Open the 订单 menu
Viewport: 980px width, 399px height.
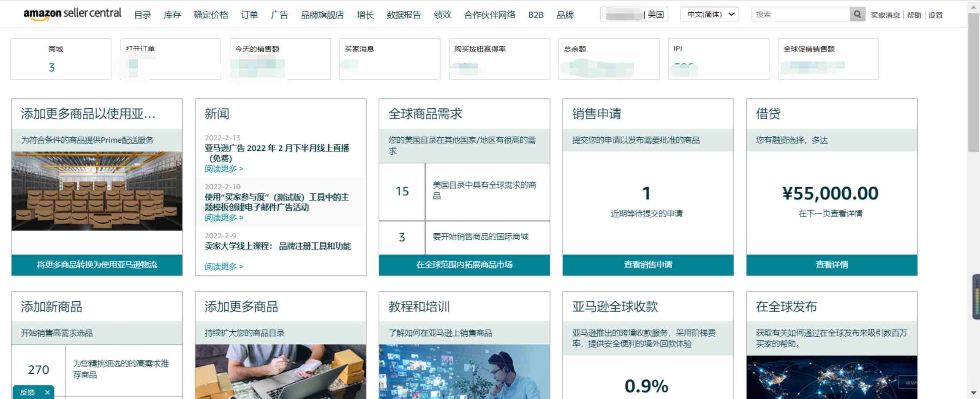[x=249, y=15]
